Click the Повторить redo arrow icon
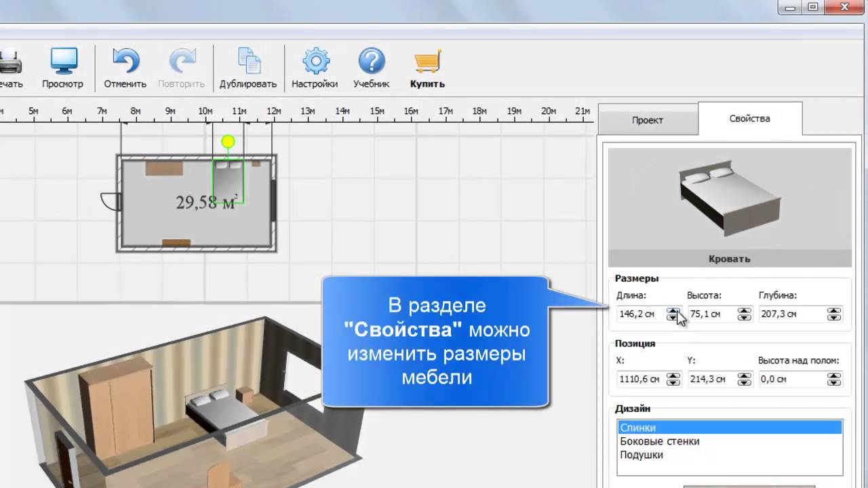The image size is (868, 488). click(181, 62)
